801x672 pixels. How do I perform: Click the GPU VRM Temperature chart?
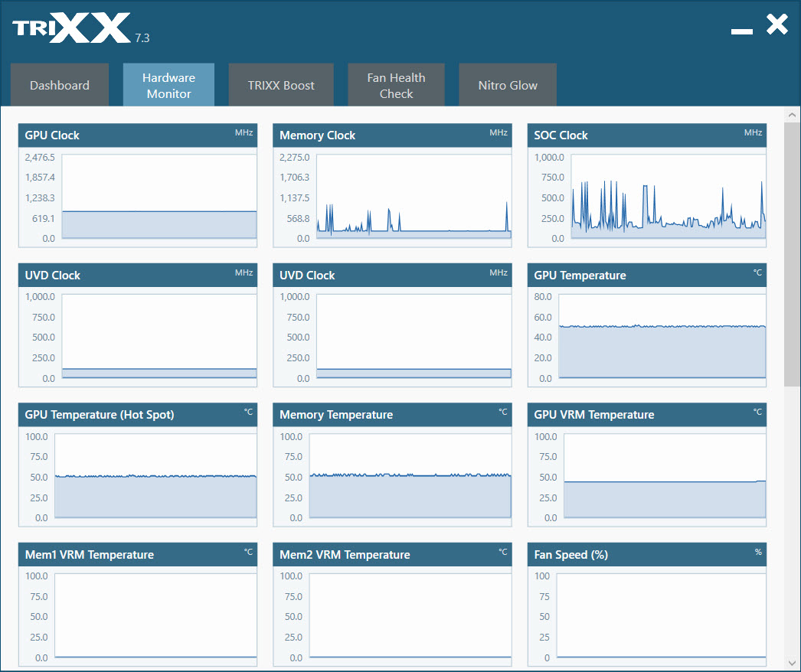665,476
